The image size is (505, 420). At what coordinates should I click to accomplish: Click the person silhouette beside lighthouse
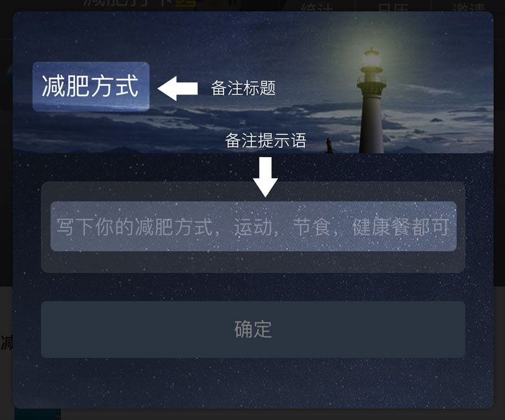(329, 145)
